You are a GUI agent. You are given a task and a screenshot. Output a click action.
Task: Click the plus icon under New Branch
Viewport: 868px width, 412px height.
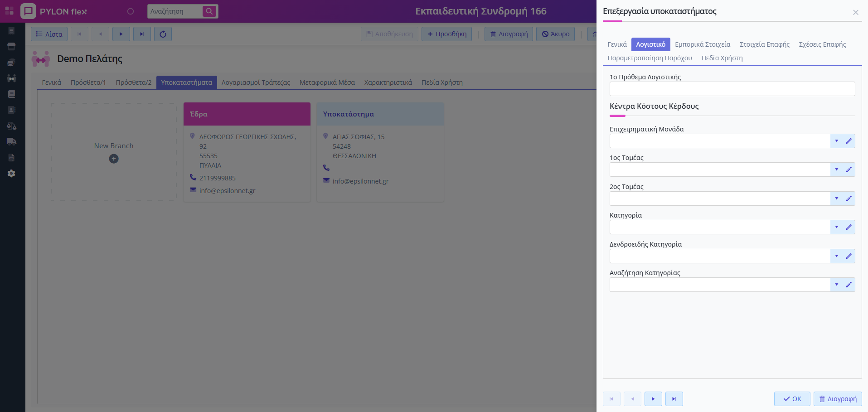[x=114, y=159]
